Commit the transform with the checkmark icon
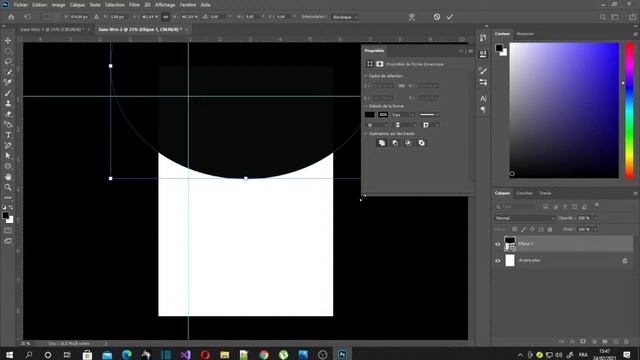This screenshot has width=640, height=360. [450, 17]
